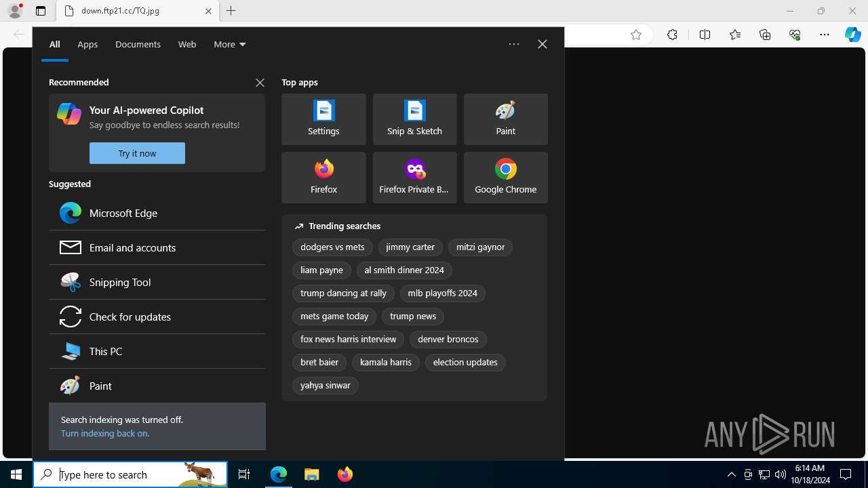Close the down.ftp21.cc/TQ.jpg tab

pyautogui.click(x=208, y=11)
